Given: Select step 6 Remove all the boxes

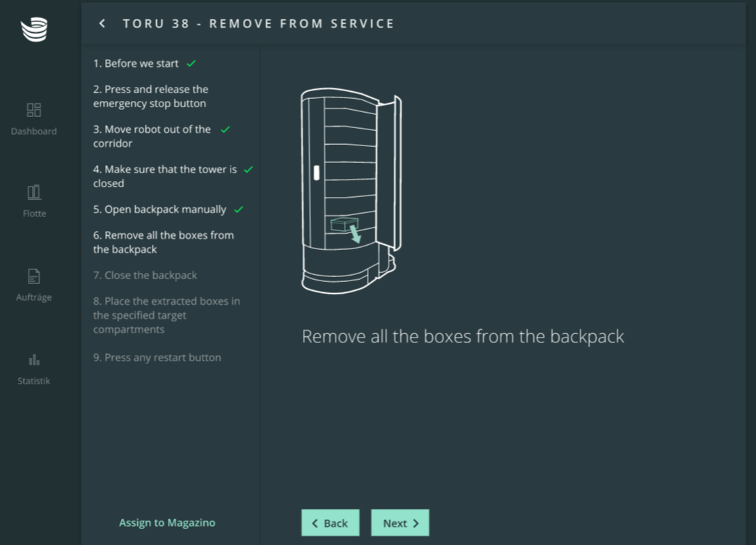Looking at the screenshot, I should point(163,242).
